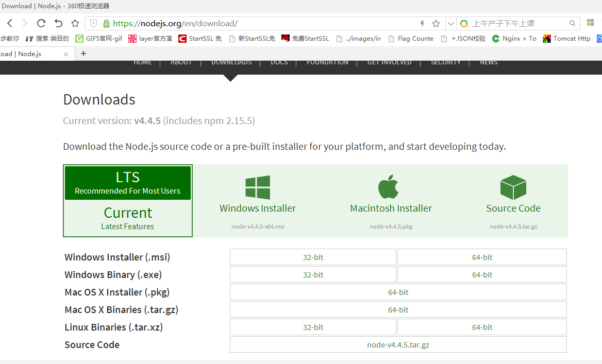This screenshot has width=602, height=364.
Task: Open the +JSON校验 bookmark
Action: pyautogui.click(x=463, y=38)
